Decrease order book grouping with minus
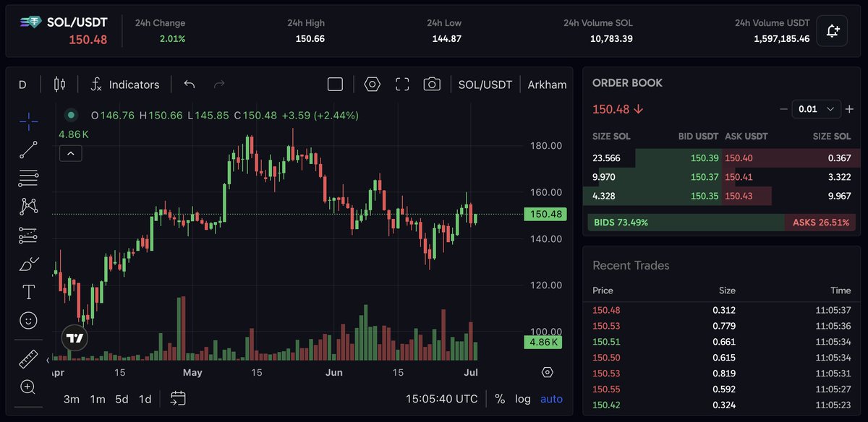This screenshot has height=422, width=868. [x=783, y=109]
